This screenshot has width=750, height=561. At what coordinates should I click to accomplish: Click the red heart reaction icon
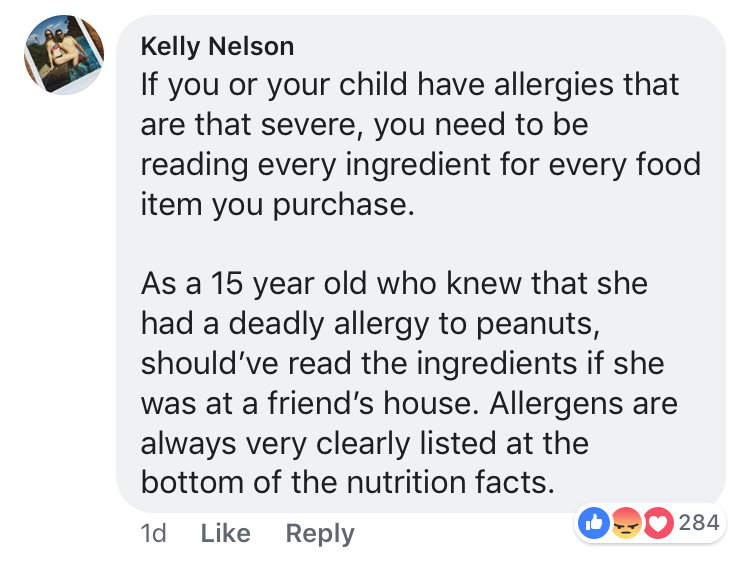coord(659,523)
